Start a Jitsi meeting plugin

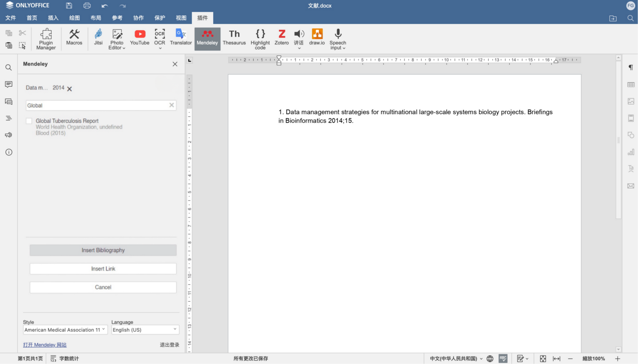point(98,38)
